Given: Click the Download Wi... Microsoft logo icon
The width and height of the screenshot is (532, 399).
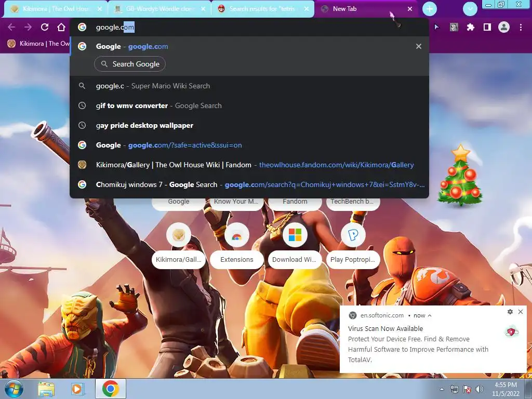Looking at the screenshot, I should [295, 235].
